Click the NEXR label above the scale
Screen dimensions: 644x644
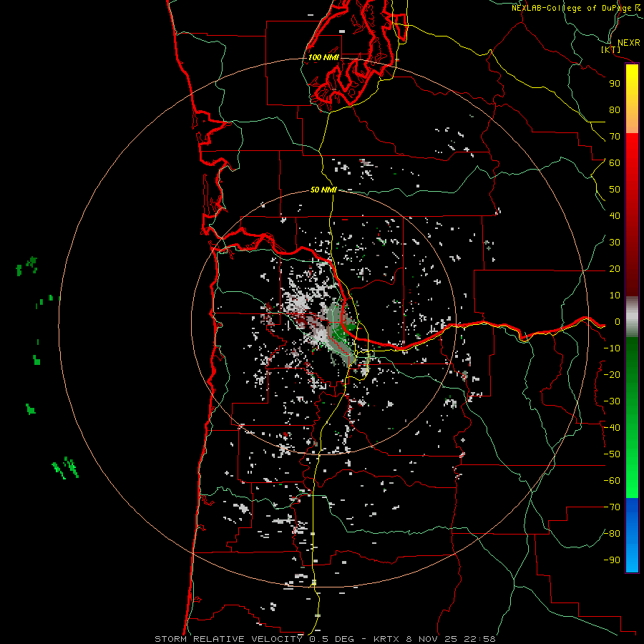(629, 43)
